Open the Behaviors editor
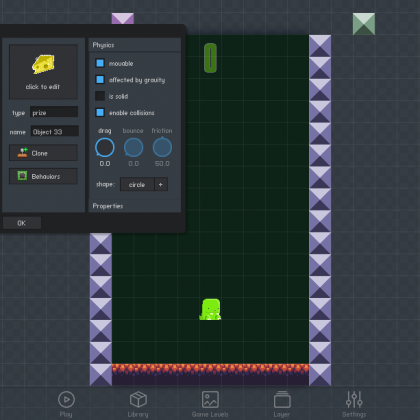Viewport: 420px width, 420px height. coord(43,176)
